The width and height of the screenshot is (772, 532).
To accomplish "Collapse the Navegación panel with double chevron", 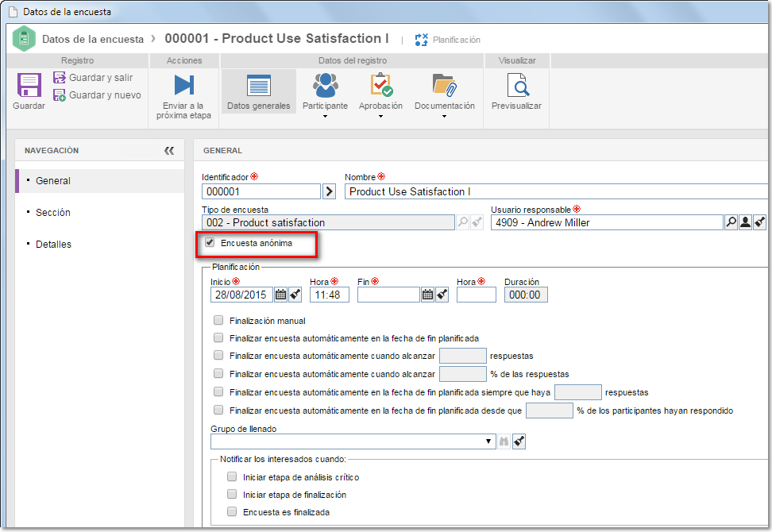I will pos(169,151).
